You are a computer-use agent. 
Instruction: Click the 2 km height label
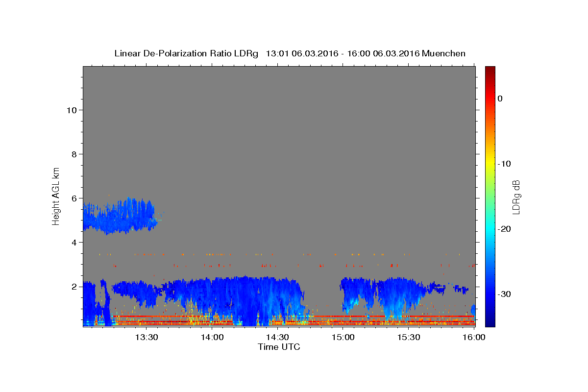(74, 286)
